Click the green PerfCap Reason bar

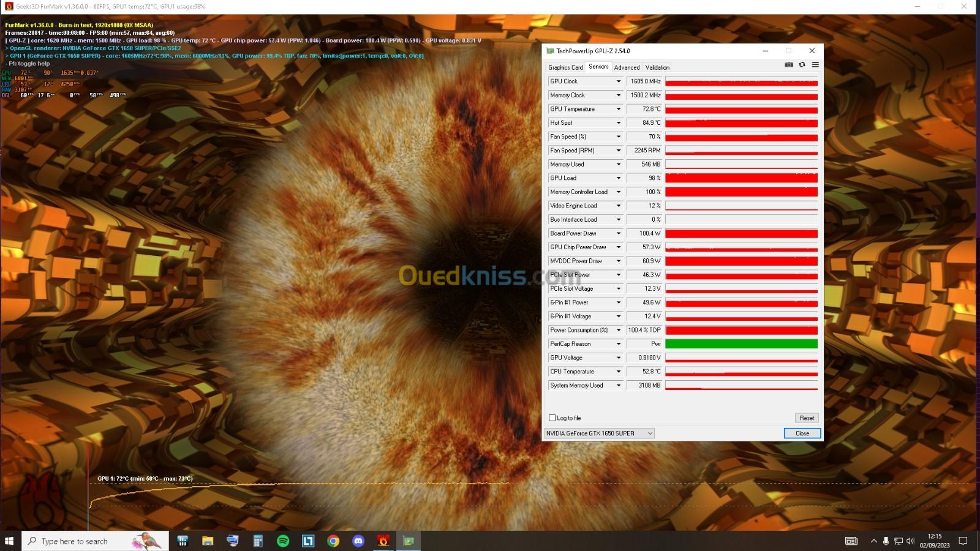point(741,344)
